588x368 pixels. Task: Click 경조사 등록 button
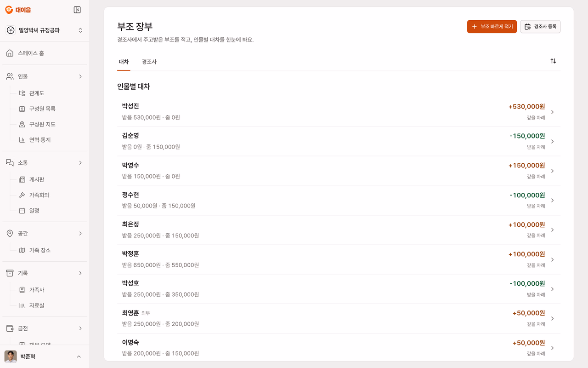(x=540, y=27)
